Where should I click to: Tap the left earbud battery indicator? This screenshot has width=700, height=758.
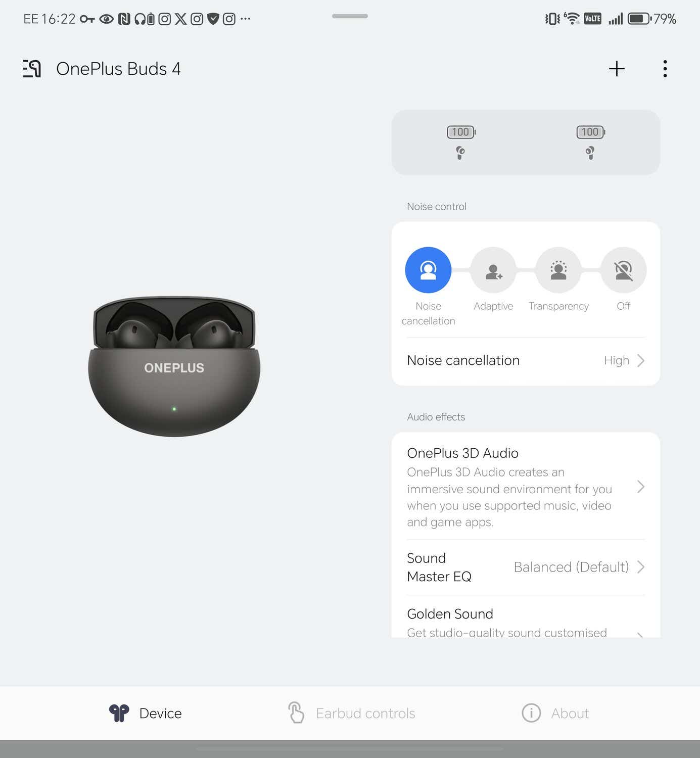coord(461,143)
